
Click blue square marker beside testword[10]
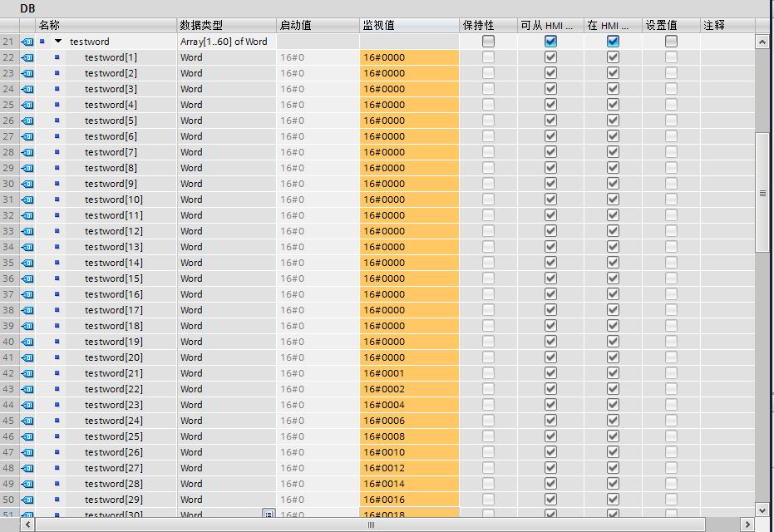click(57, 199)
